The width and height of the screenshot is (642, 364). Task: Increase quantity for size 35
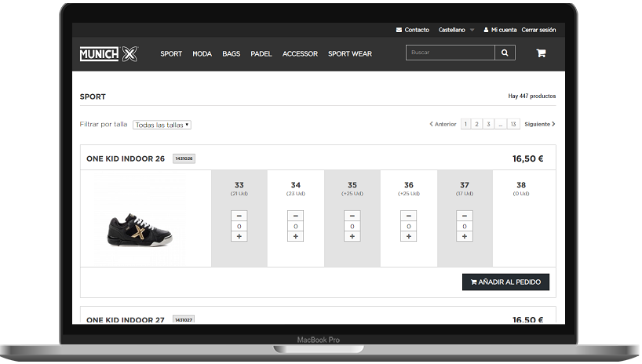[352, 236]
